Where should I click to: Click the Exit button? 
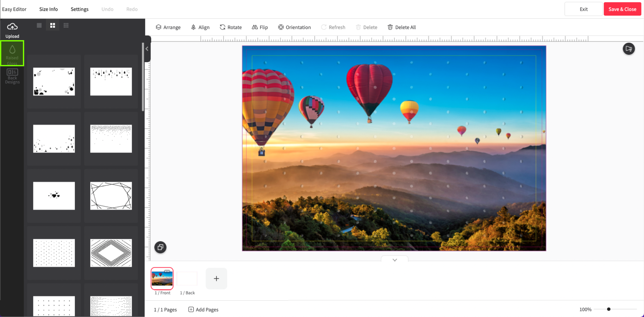coord(584,9)
